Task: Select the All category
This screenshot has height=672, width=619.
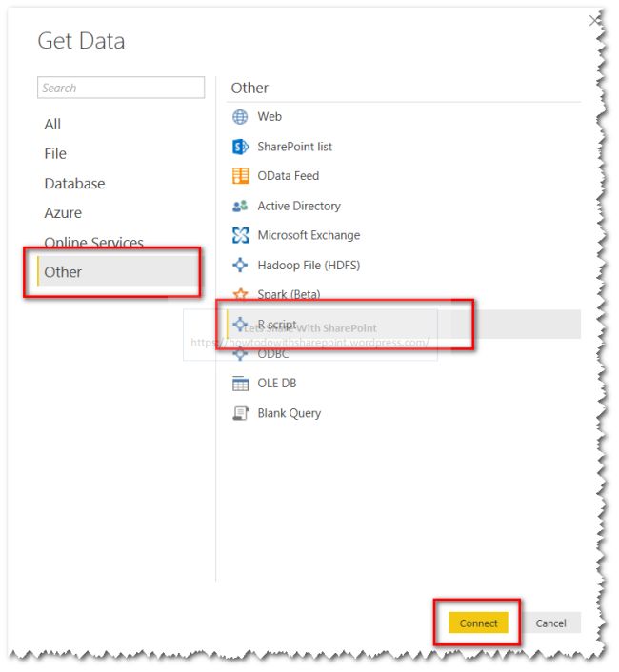Action: [x=52, y=125]
